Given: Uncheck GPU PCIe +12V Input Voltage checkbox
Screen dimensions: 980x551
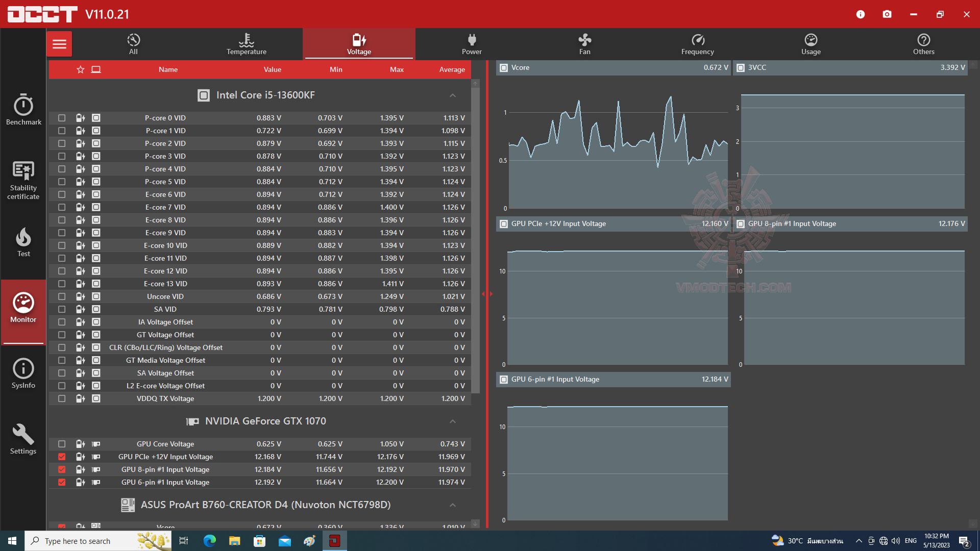Looking at the screenshot, I should (x=62, y=457).
